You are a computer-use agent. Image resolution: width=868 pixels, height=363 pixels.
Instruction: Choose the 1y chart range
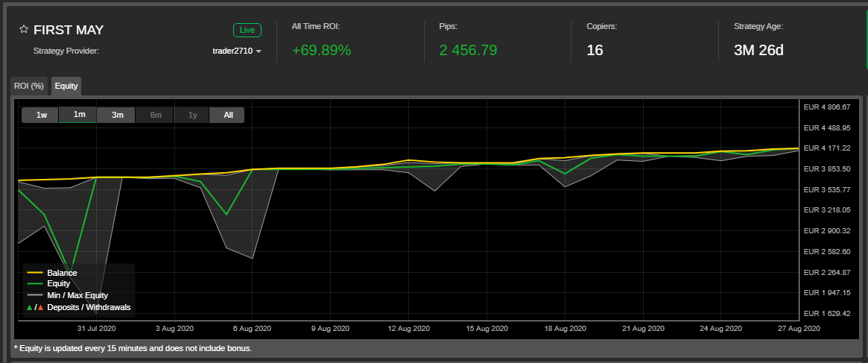193,116
